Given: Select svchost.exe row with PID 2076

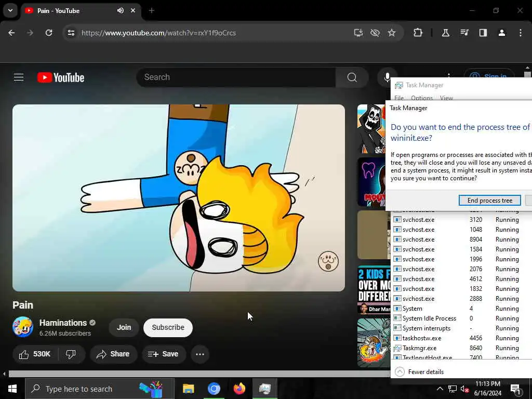Looking at the screenshot, I should [462, 269].
